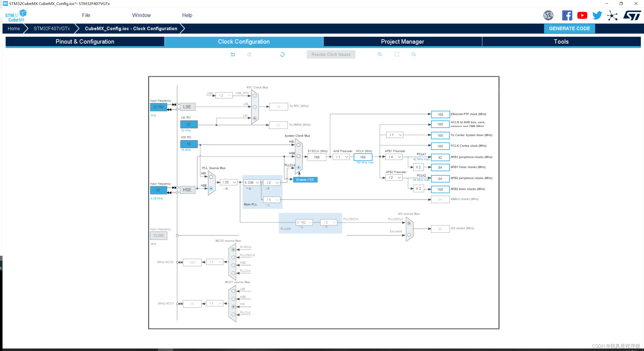Fit clock diagram to window
644x351 pixels.
point(397,54)
